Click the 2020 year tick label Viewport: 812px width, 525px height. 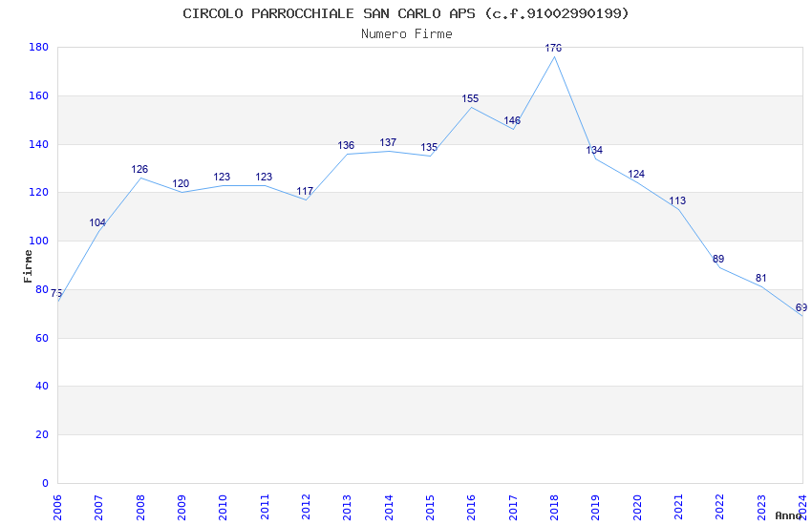pos(637,508)
